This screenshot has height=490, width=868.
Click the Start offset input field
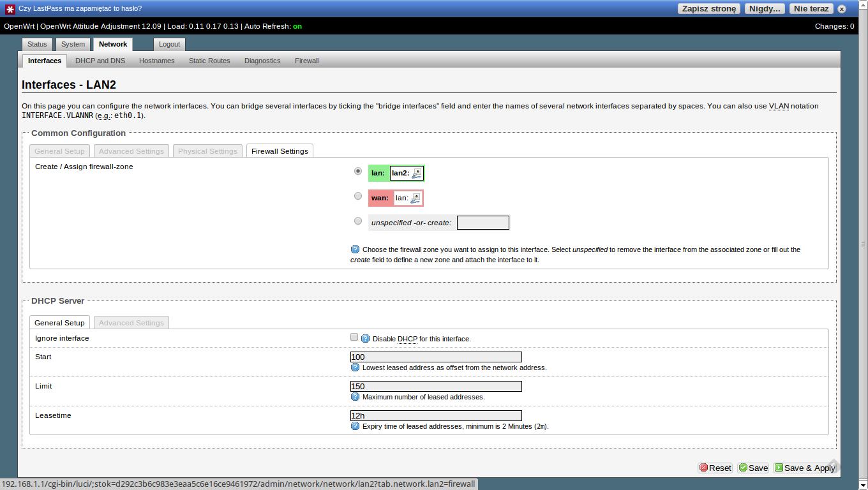click(436, 357)
